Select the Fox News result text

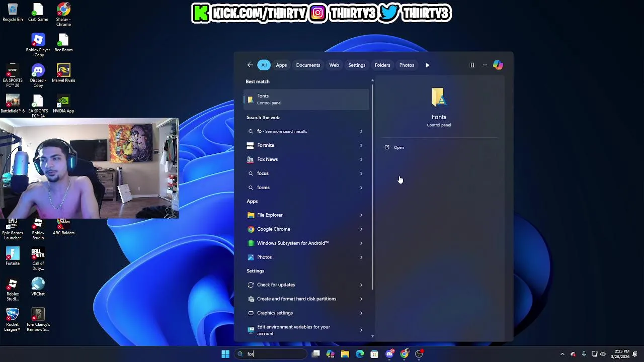tap(267, 159)
